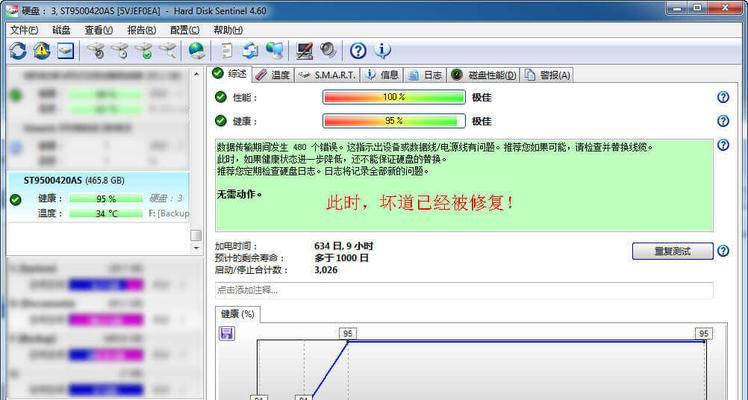This screenshot has width=748, height=400.
Task: Select the 健康 (%) chart tab
Action: (238, 314)
